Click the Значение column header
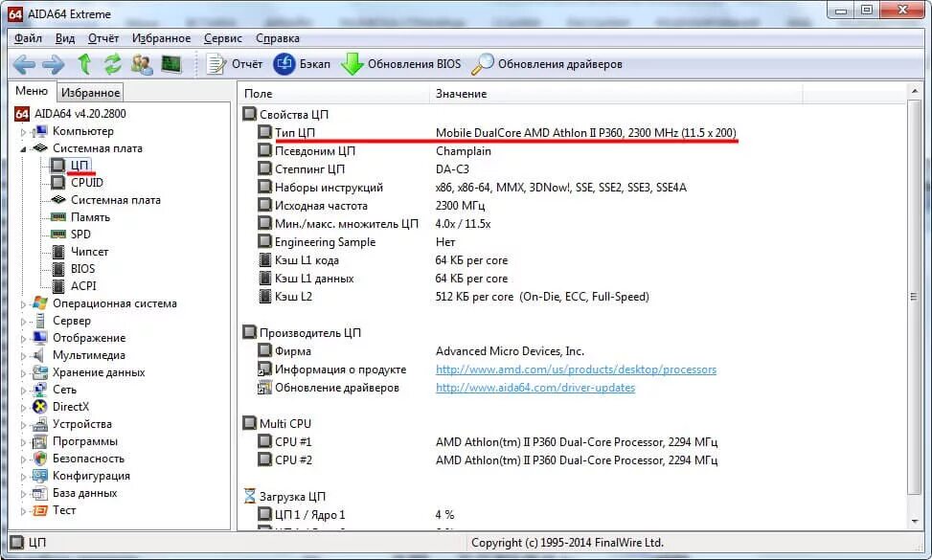932x560 pixels. [x=616, y=94]
